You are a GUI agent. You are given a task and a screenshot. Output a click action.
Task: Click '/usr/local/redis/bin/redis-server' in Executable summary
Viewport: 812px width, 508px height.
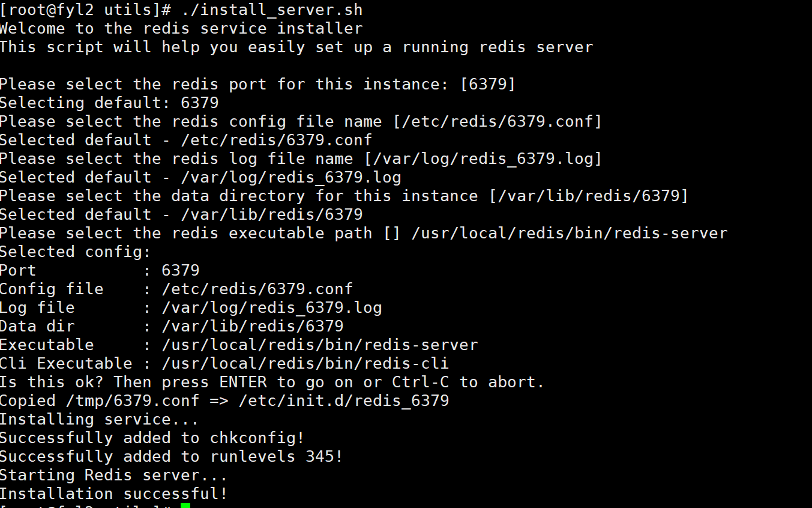coord(320,345)
